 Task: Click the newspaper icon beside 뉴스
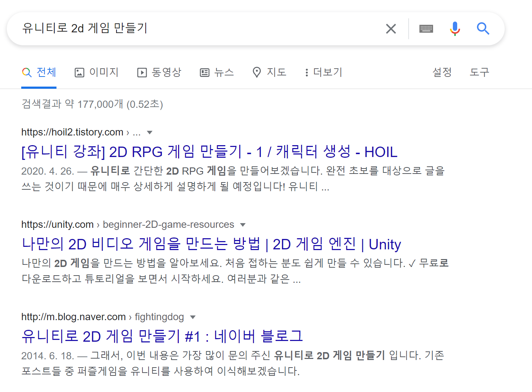point(205,73)
